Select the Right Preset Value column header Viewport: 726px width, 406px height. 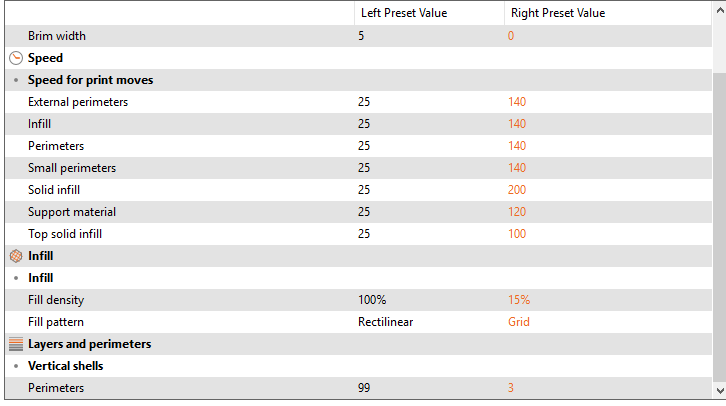coord(607,13)
